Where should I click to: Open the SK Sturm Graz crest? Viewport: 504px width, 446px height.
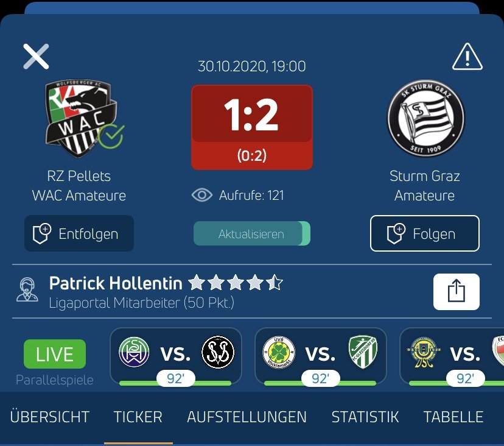426,118
